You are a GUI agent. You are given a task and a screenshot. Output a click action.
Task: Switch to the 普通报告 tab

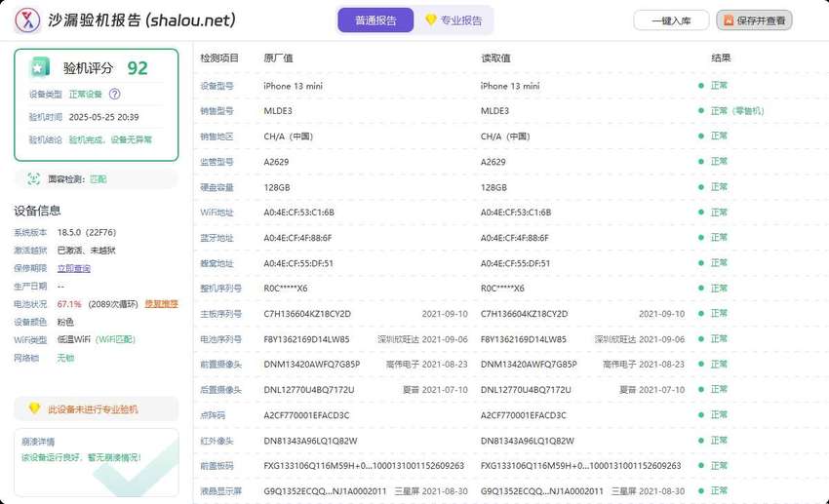pyautogui.click(x=375, y=20)
